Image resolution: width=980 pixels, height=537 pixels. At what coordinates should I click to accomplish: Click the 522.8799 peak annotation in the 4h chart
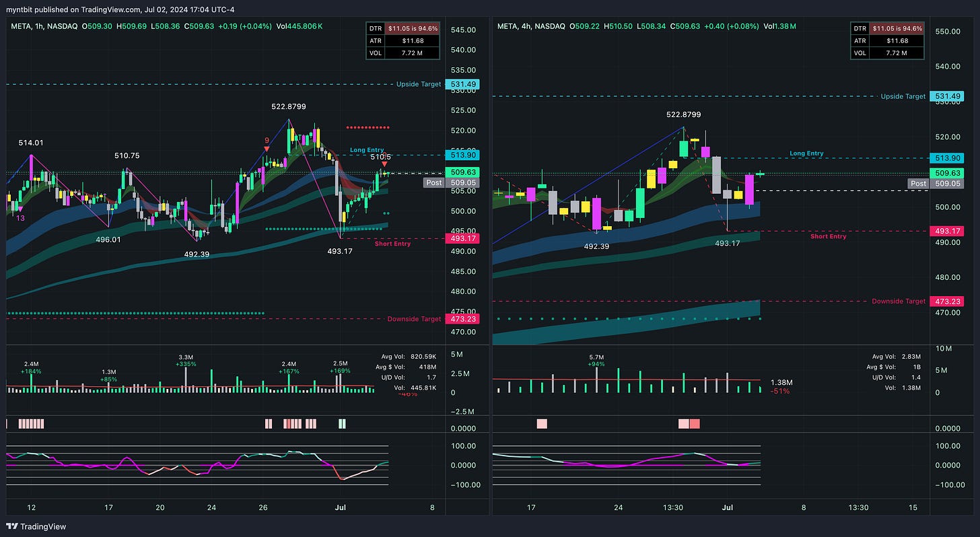[684, 115]
